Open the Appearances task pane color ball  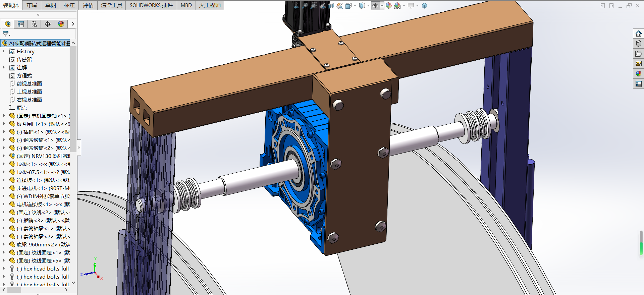point(638,73)
